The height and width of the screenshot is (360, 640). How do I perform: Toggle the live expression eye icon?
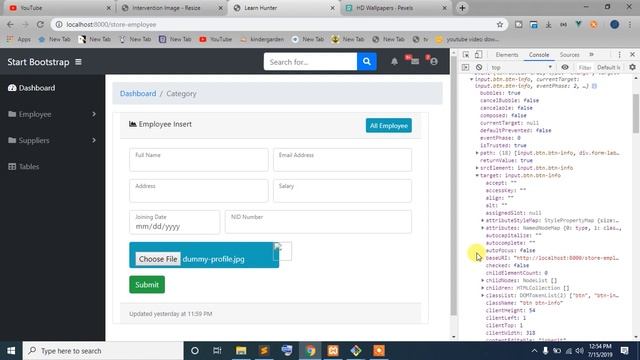[x=565, y=67]
